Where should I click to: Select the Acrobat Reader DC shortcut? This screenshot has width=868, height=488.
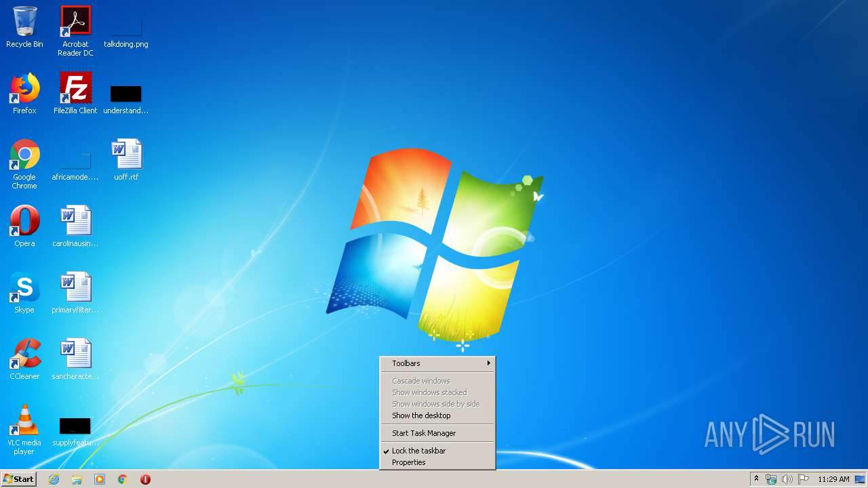(75, 31)
